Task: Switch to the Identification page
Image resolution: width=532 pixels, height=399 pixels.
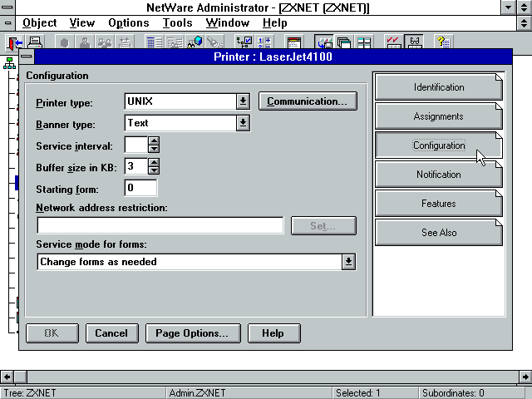Action: [439, 87]
